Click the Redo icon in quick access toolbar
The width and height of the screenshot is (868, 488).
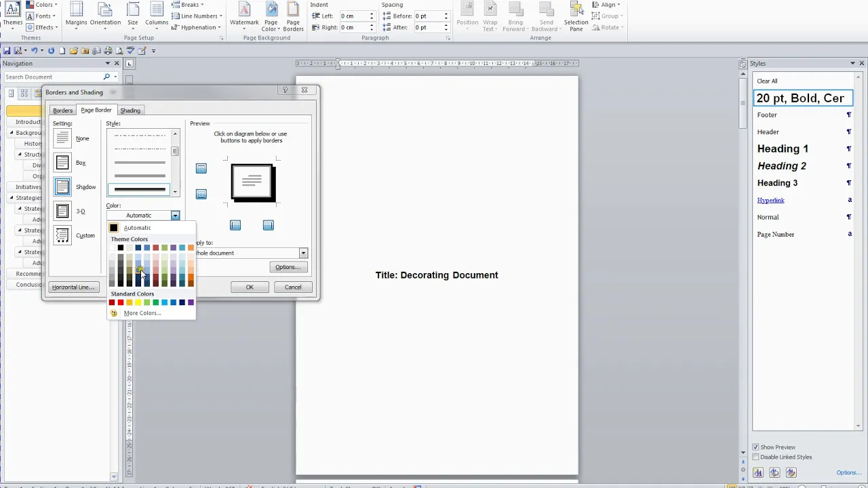51,51
